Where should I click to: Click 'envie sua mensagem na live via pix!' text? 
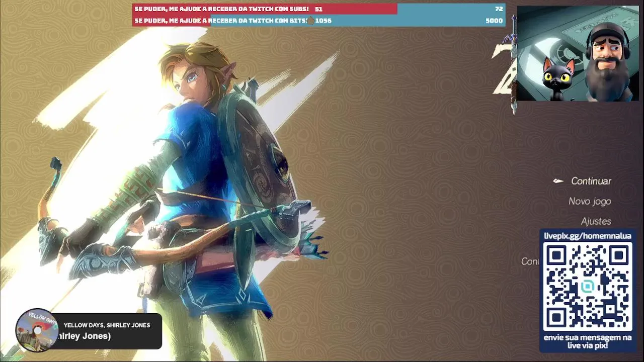[587, 341]
